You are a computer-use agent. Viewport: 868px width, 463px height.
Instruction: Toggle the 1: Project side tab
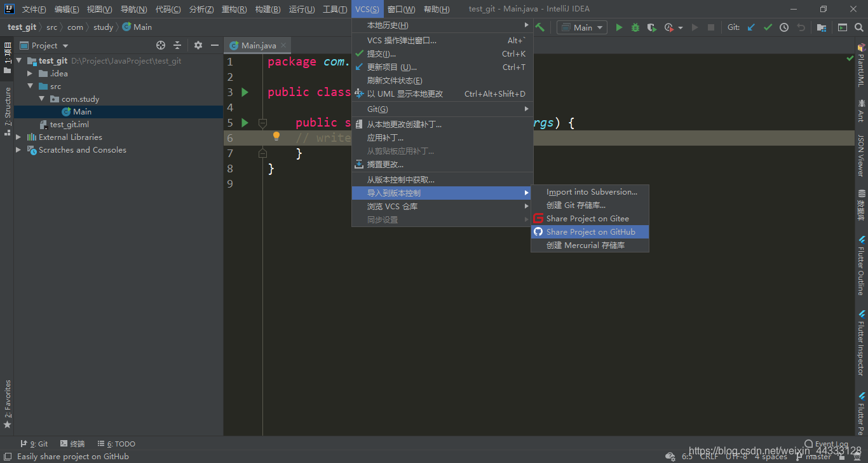7,58
